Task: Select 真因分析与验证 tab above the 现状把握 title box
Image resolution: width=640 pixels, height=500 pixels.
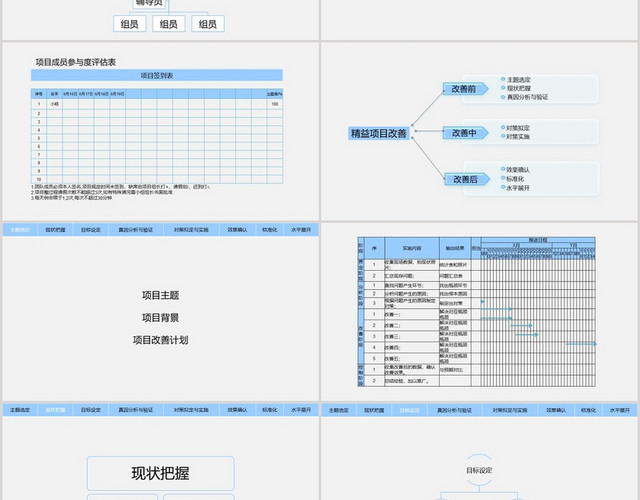Action: click(x=136, y=410)
